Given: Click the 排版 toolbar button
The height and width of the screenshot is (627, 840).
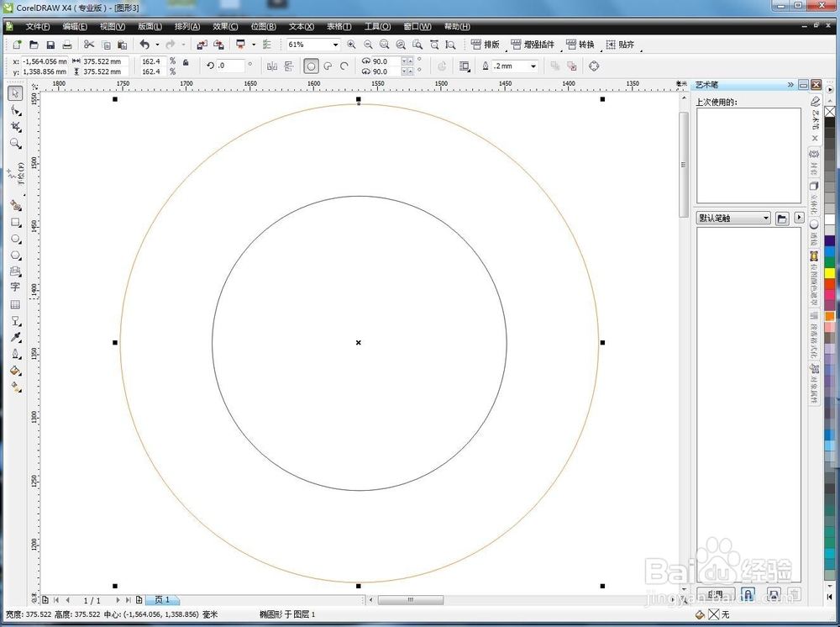Looking at the screenshot, I should 486,45.
